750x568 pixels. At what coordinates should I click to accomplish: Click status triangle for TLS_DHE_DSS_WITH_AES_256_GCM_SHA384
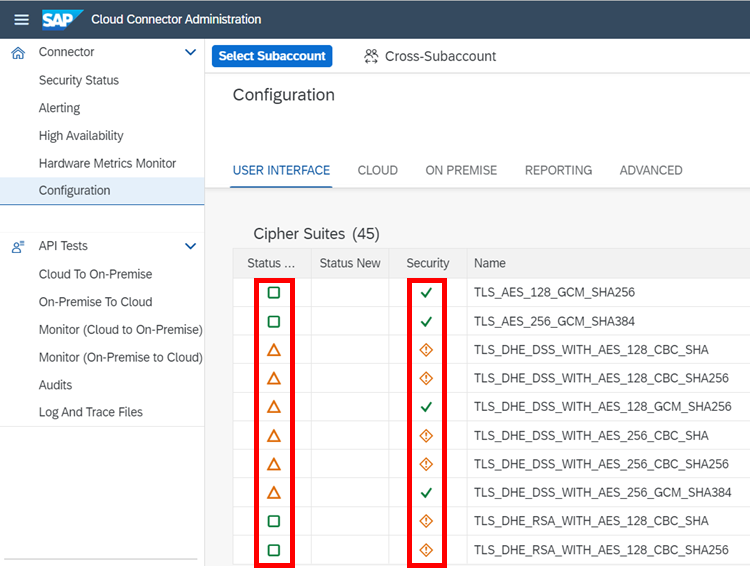tap(274, 492)
